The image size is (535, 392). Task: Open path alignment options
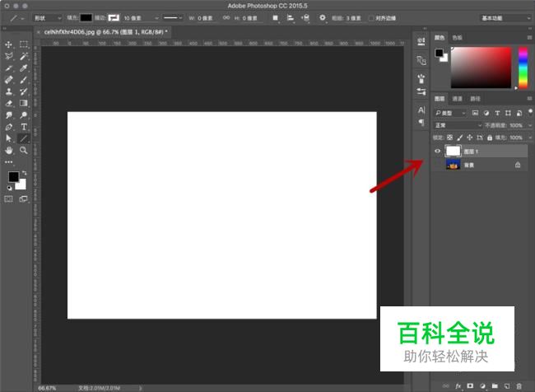[x=291, y=18]
